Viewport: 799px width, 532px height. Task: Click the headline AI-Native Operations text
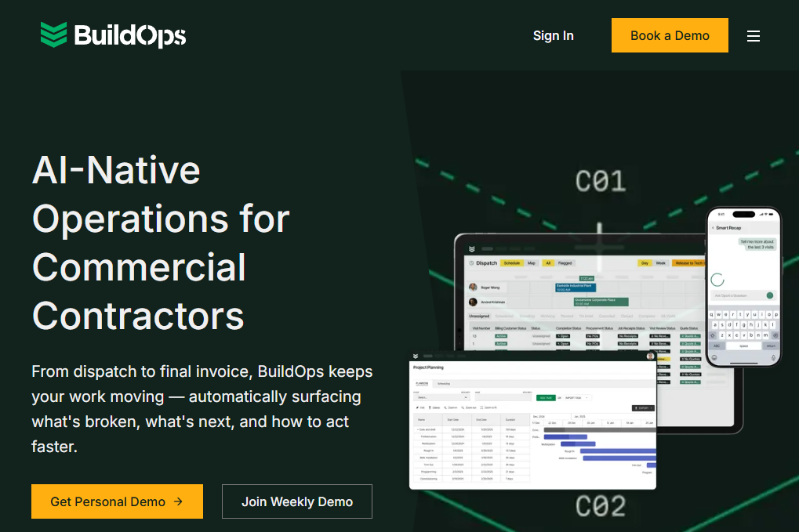(161, 243)
